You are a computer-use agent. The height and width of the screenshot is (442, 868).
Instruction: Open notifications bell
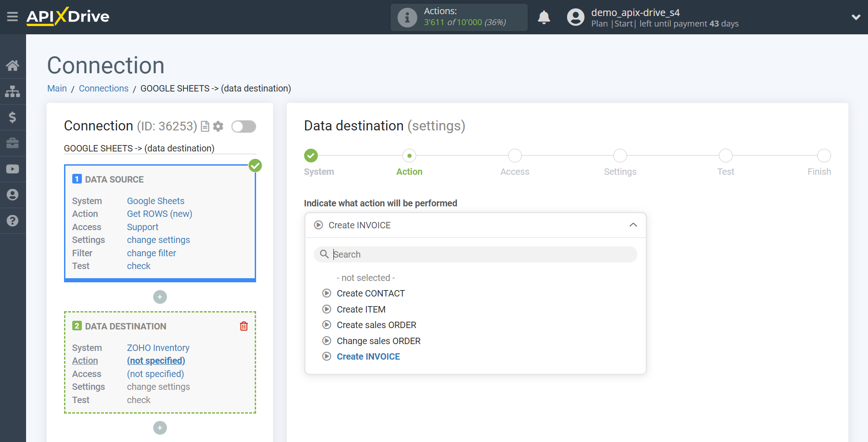tap(544, 17)
